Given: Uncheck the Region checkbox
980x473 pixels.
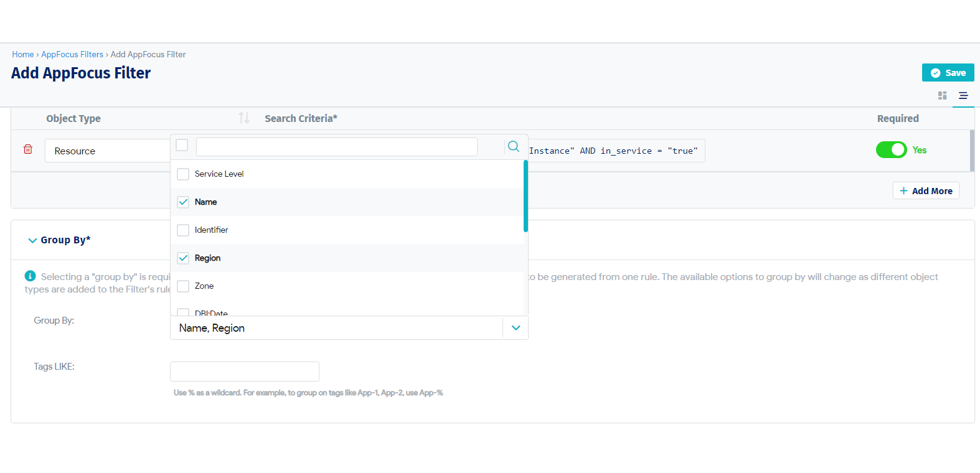Looking at the screenshot, I should coord(183,258).
